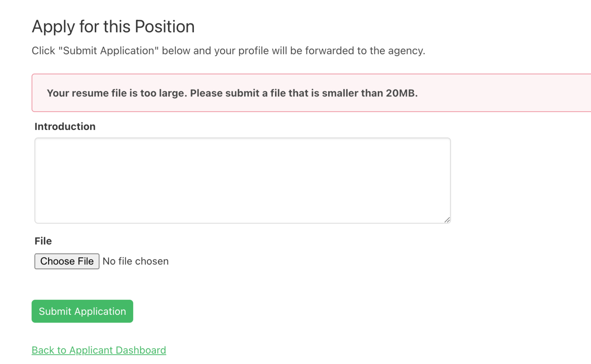Click the No file chosen text
Image resolution: width=591 pixels, height=364 pixels.
click(136, 261)
